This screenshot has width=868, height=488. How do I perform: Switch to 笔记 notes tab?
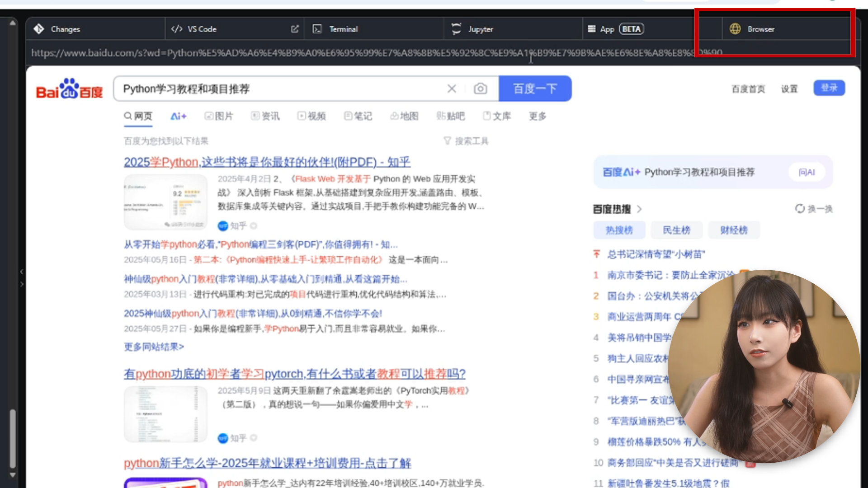(x=358, y=116)
